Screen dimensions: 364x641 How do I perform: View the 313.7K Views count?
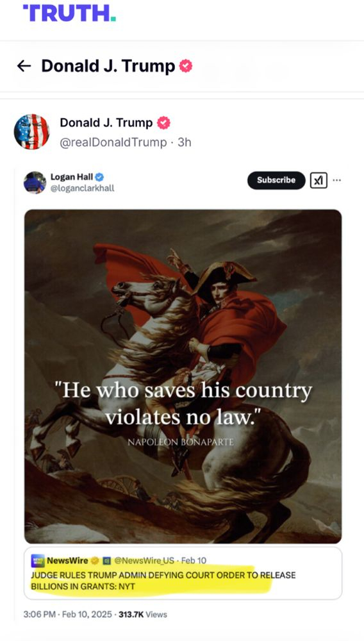pos(142,614)
